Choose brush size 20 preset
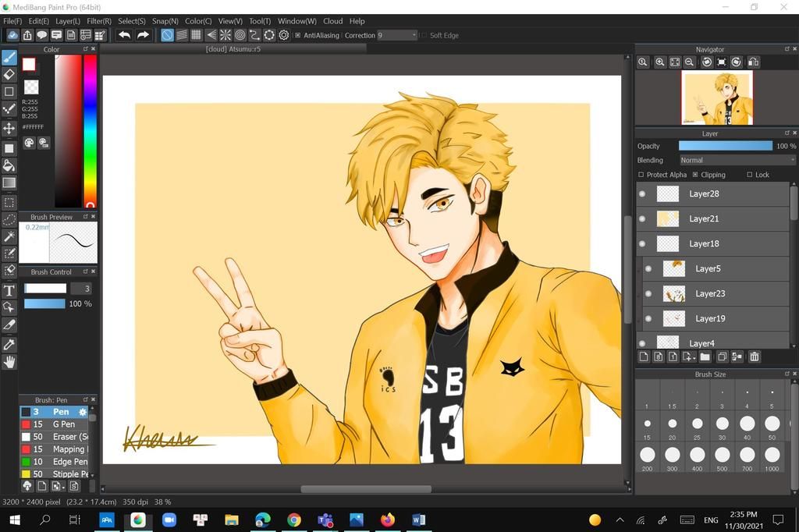Image resolution: width=799 pixels, height=532 pixels. click(672, 427)
